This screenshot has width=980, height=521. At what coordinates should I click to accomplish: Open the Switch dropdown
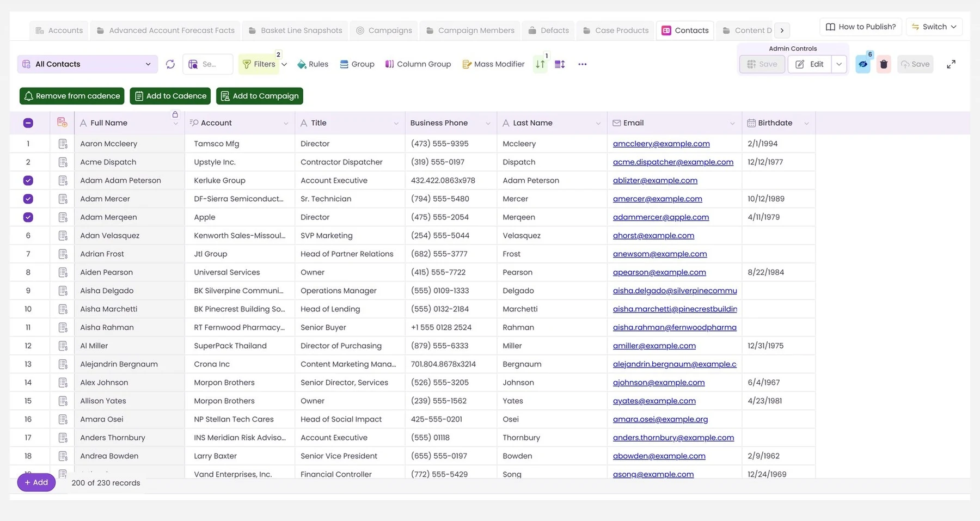pyautogui.click(x=934, y=27)
